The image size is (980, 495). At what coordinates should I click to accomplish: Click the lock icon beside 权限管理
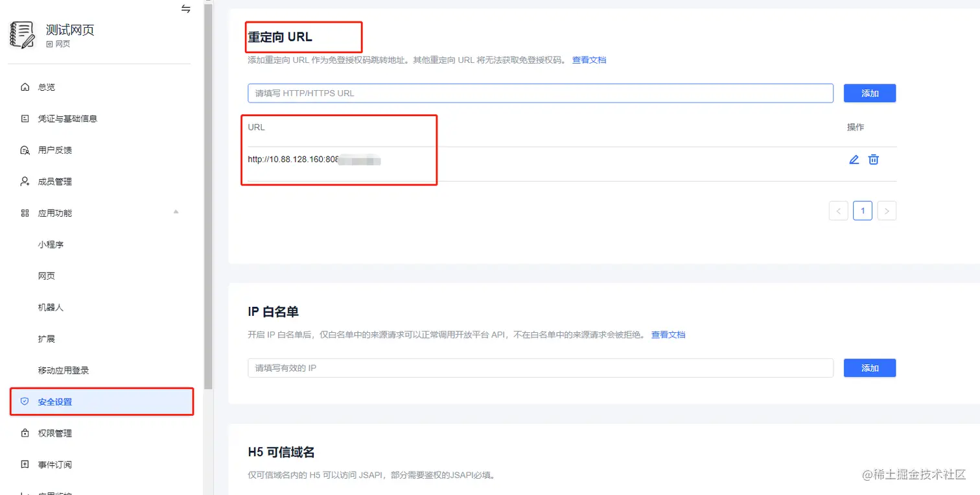[25, 433]
